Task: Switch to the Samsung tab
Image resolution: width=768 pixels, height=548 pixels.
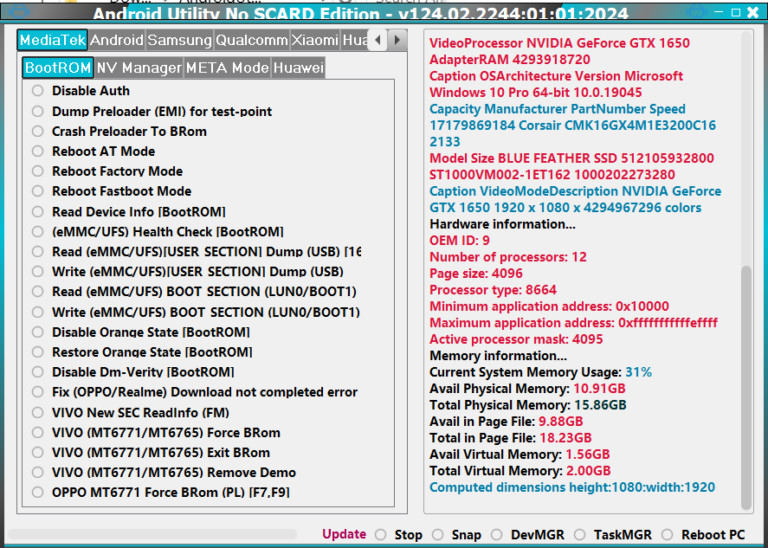Action: coord(180,40)
